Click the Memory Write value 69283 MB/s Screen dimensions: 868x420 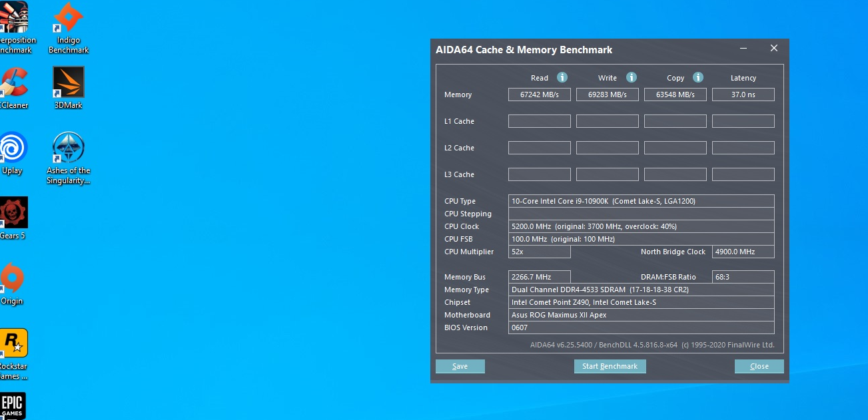608,95
